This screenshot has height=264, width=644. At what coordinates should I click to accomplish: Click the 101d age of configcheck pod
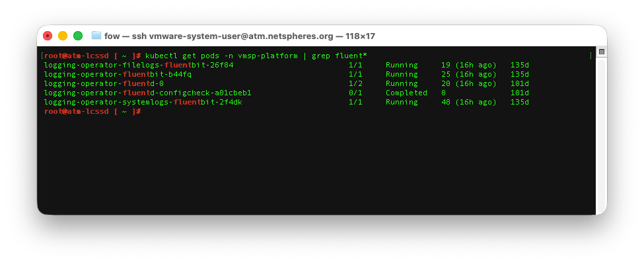[x=520, y=93]
